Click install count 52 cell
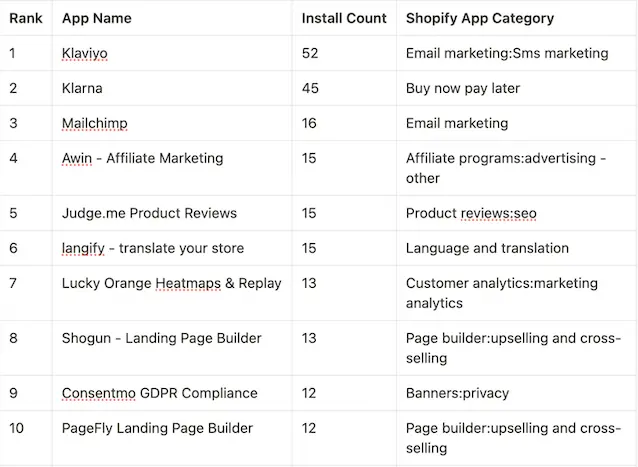The width and height of the screenshot is (638, 467). point(344,53)
